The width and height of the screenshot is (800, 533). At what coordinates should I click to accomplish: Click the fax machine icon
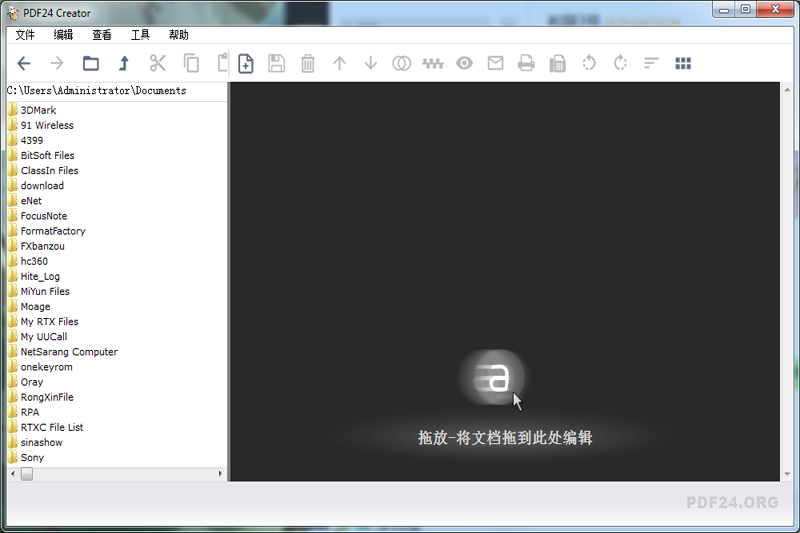(558, 63)
